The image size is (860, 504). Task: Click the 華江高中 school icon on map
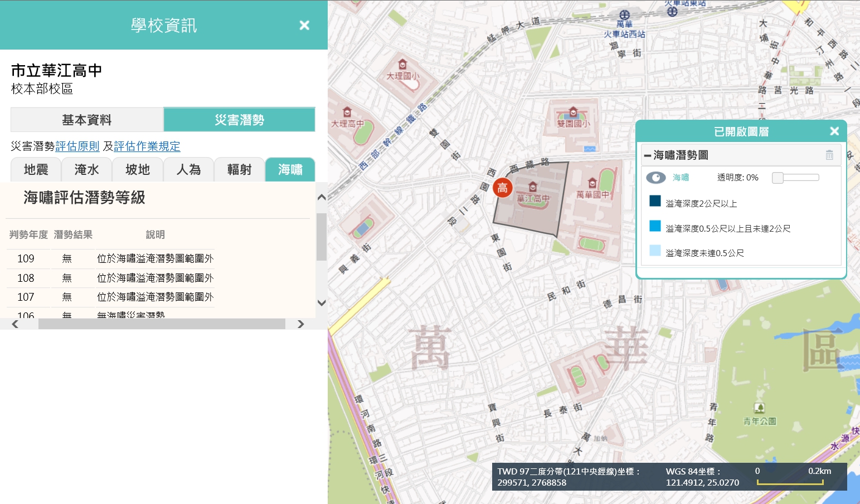(533, 187)
